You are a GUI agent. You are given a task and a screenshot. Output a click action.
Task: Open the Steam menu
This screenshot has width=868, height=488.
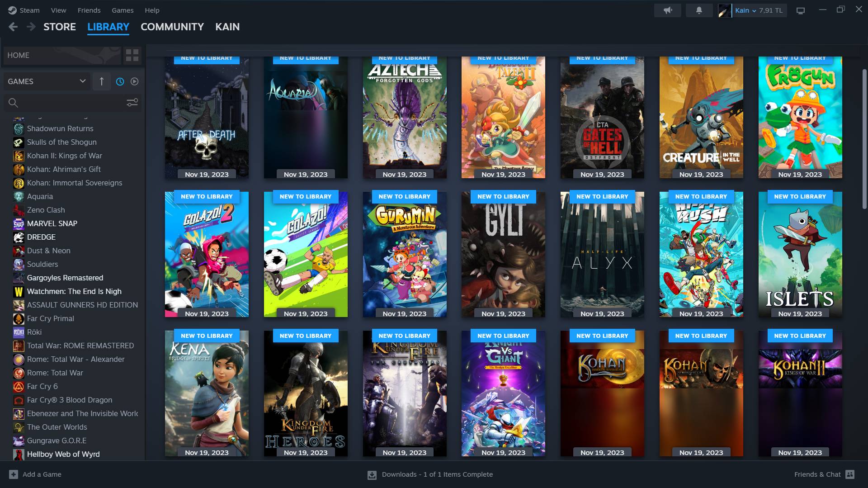[29, 10]
